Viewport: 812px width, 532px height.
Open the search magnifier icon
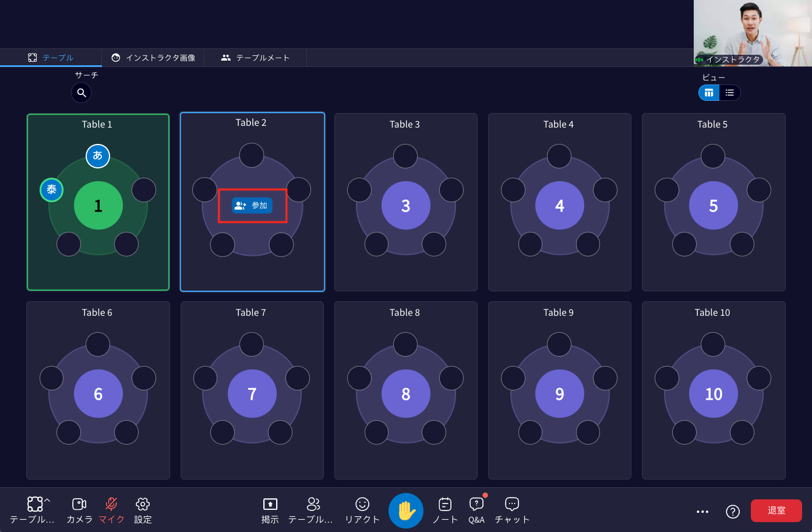point(82,93)
